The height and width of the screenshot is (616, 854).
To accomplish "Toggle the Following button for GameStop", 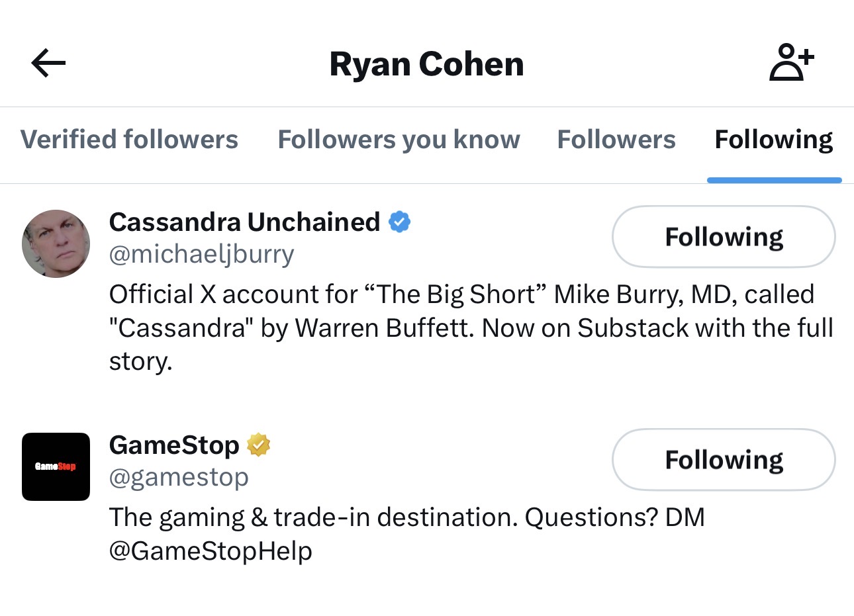I will [x=724, y=460].
